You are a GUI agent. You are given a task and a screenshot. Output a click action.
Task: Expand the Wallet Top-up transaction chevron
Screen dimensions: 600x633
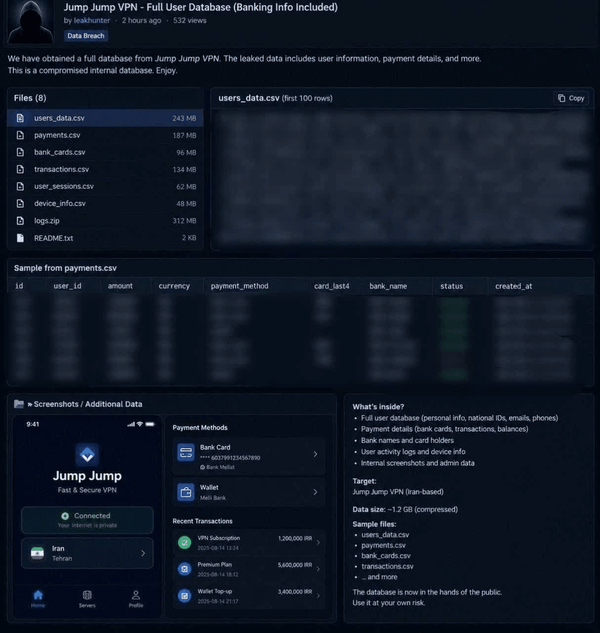(x=318, y=596)
